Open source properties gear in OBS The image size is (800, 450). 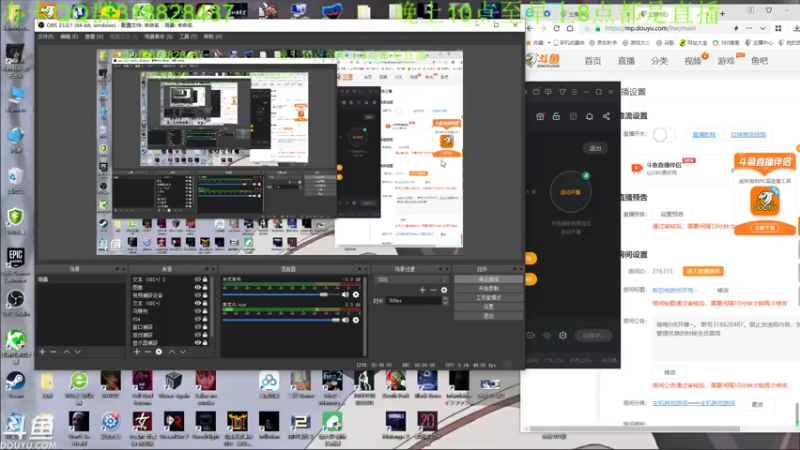click(x=159, y=352)
